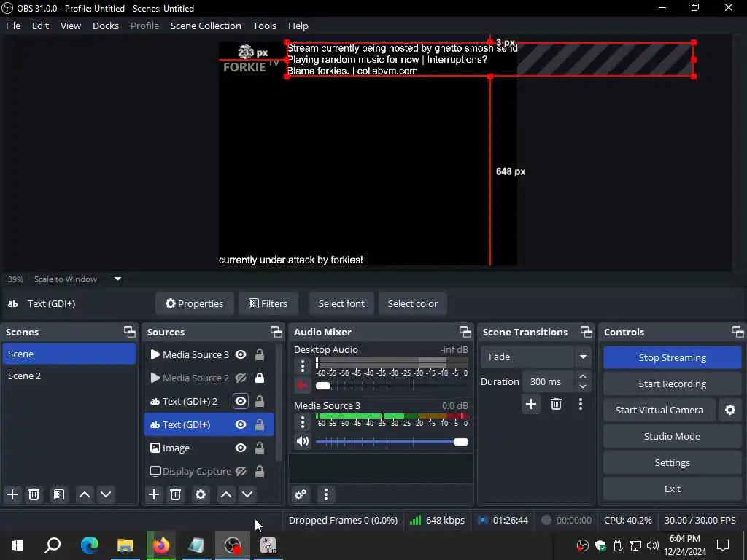This screenshot has width=747, height=560.
Task: Remove scene transition trash icon
Action: pyautogui.click(x=556, y=404)
